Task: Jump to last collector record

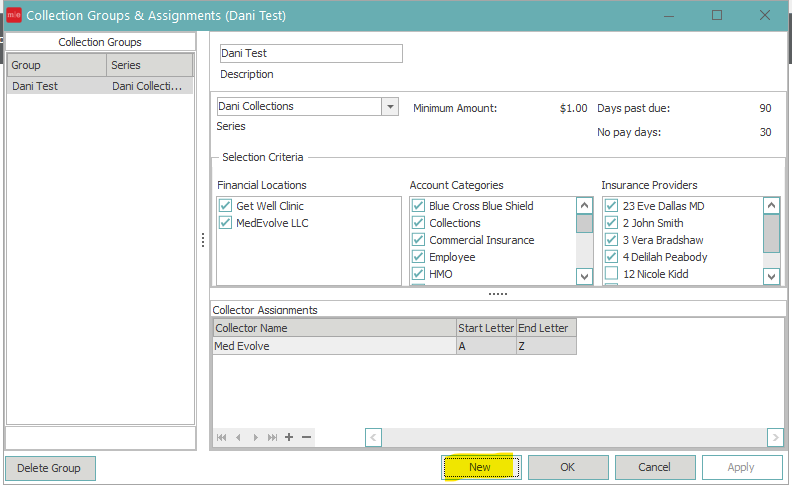Action: [x=272, y=437]
